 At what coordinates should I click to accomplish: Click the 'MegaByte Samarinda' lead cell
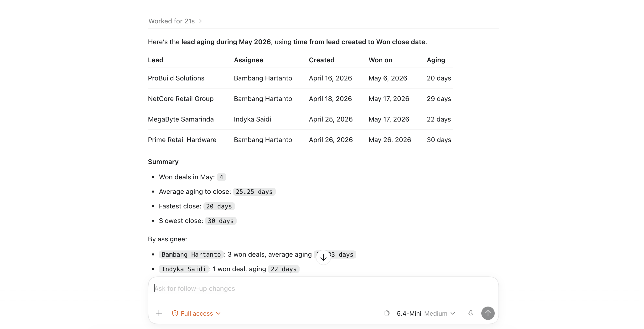(x=181, y=119)
